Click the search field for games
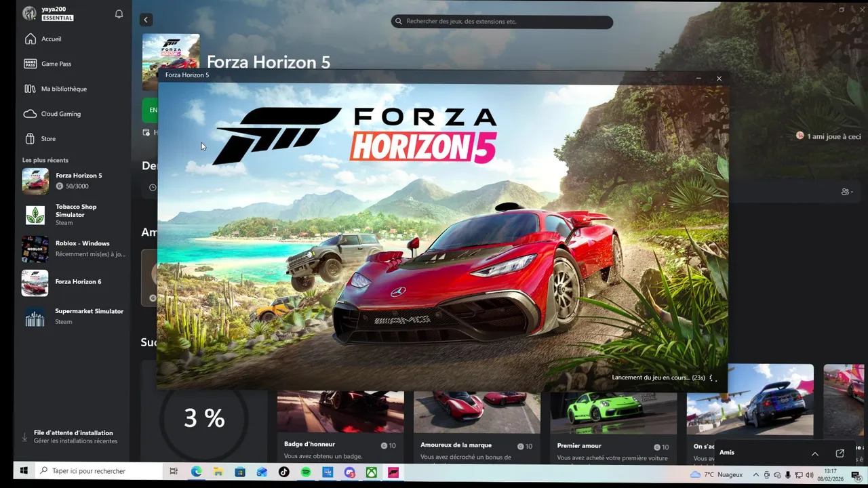 coord(502,22)
